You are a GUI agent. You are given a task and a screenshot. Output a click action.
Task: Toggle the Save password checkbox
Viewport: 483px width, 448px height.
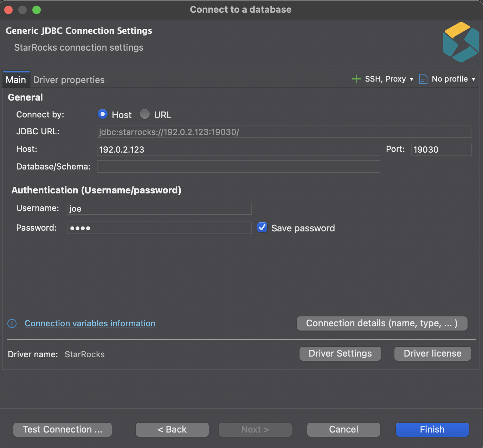point(262,228)
